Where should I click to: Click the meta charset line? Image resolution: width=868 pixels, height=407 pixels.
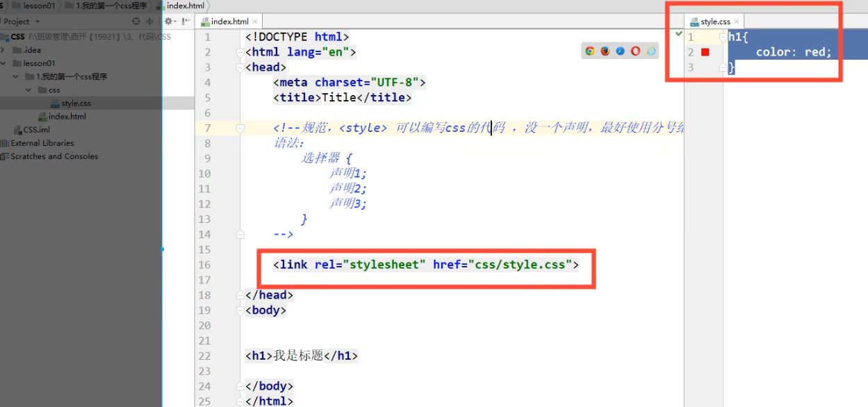point(349,83)
